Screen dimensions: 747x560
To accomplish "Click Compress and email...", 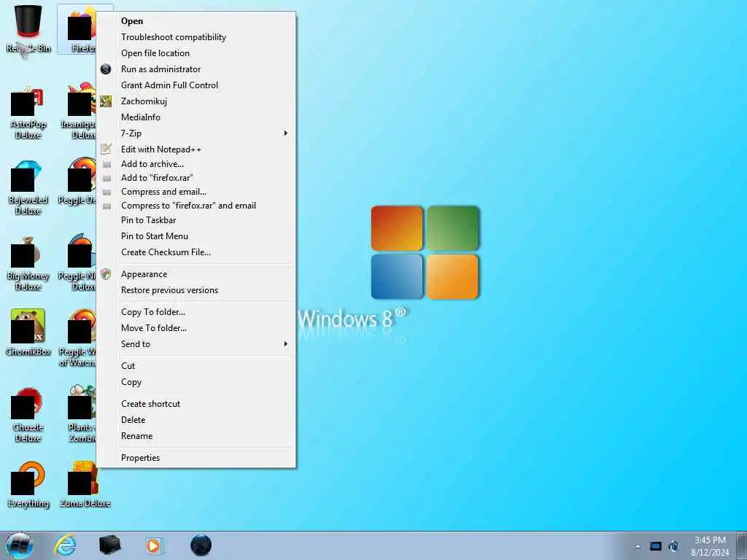I will (196, 192).
